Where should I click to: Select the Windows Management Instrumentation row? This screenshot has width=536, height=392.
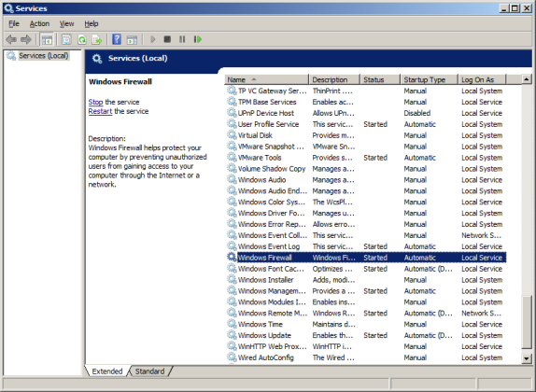[366, 290]
